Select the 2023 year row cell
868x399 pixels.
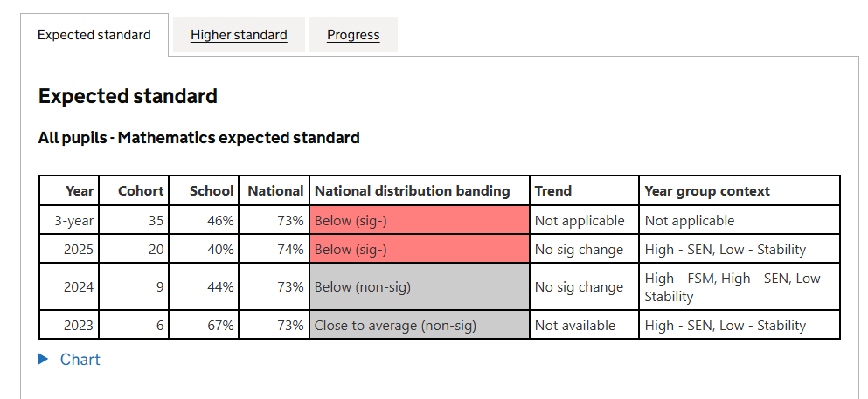click(79, 326)
